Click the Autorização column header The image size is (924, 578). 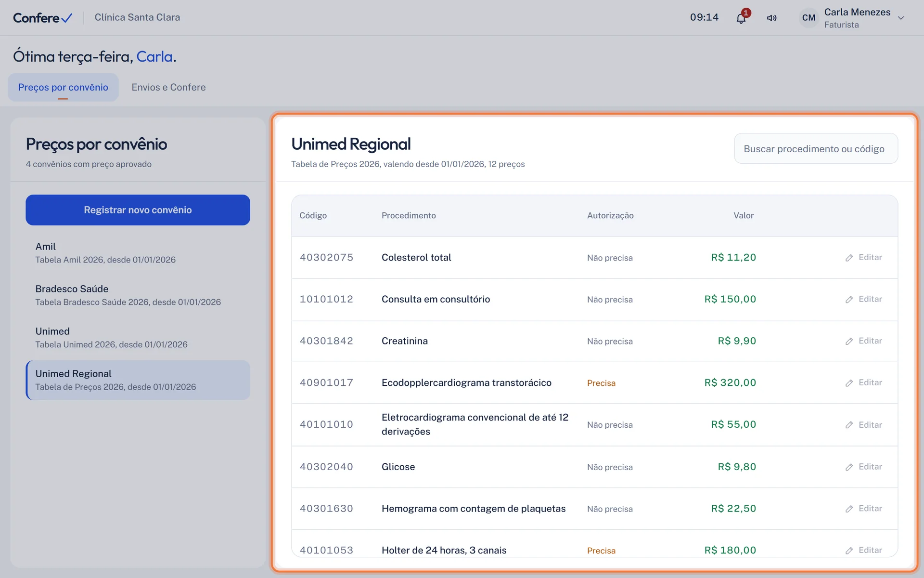tap(610, 215)
